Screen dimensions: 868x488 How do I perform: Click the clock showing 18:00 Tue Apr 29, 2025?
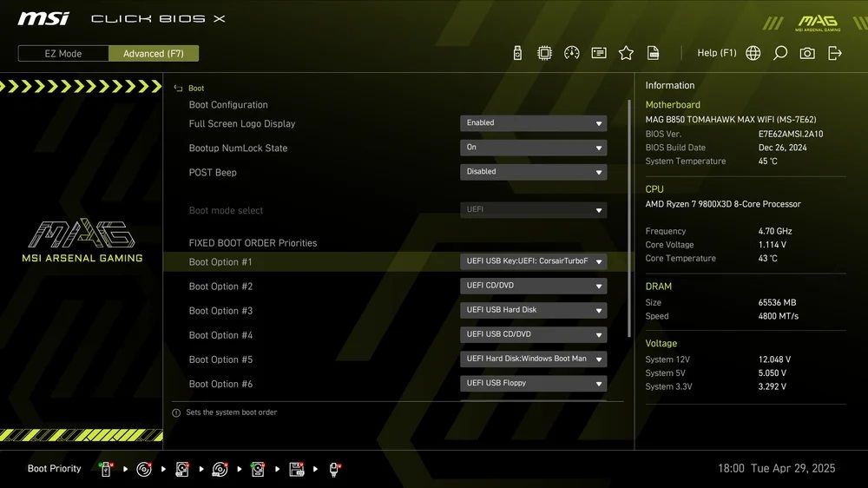tap(776, 468)
